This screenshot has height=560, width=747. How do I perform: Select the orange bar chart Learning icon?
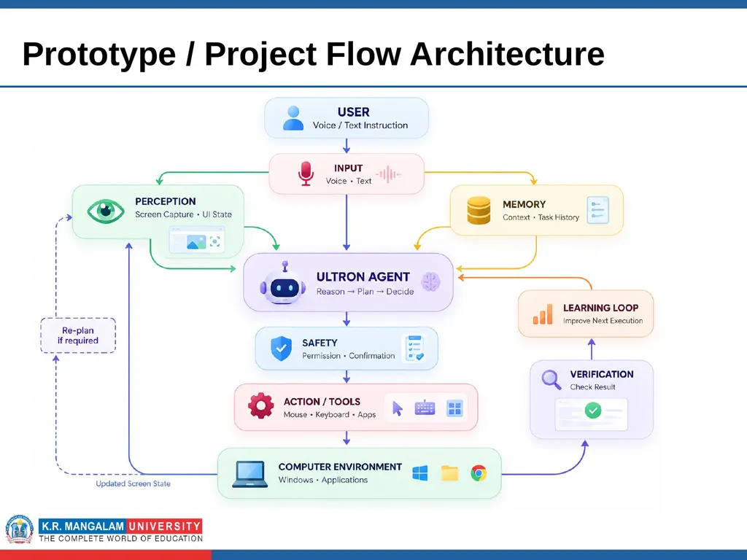click(543, 314)
